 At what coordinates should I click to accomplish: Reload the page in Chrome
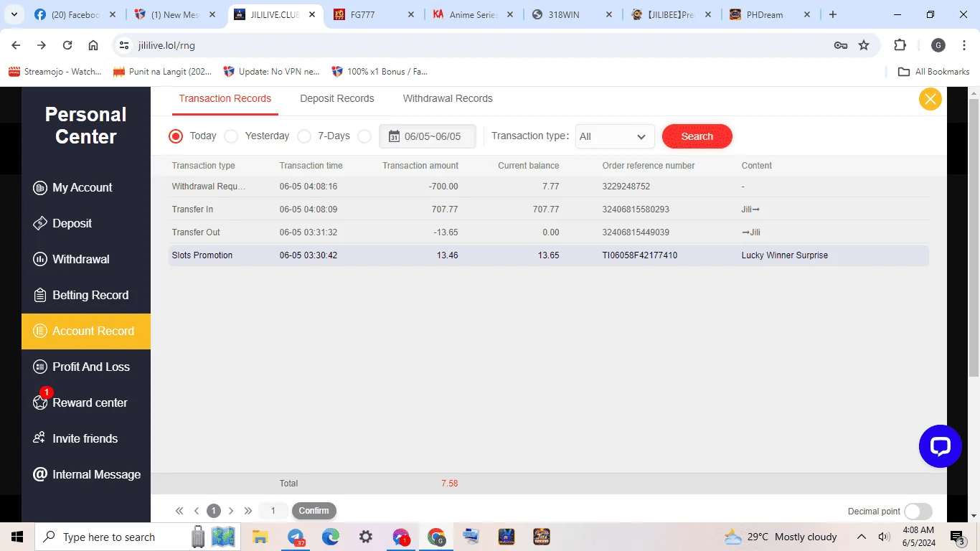pos(67,45)
